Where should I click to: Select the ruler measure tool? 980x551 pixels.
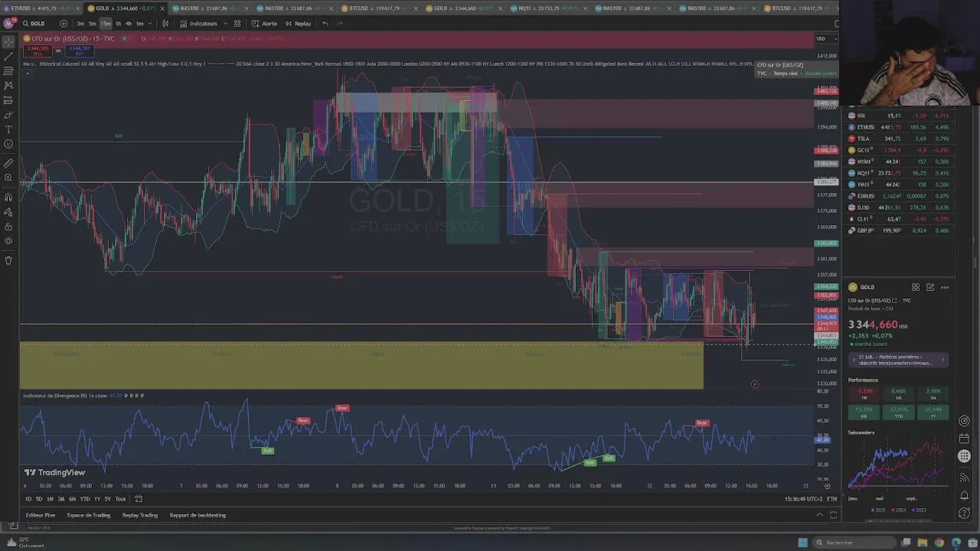pyautogui.click(x=8, y=163)
